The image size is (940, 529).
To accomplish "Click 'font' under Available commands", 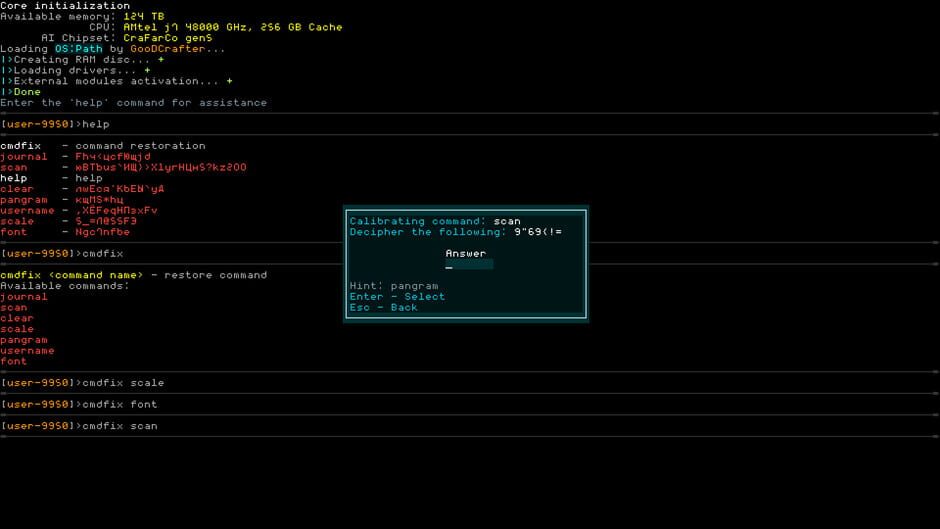I will pyautogui.click(x=14, y=362).
